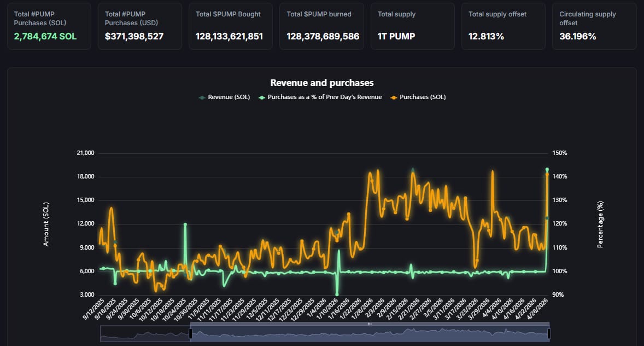
Task: Click the left handle of the zoom slider
Action: coord(190,333)
